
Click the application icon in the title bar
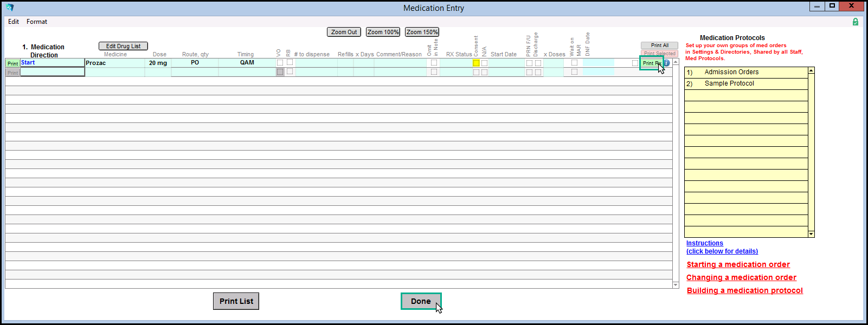point(10,8)
